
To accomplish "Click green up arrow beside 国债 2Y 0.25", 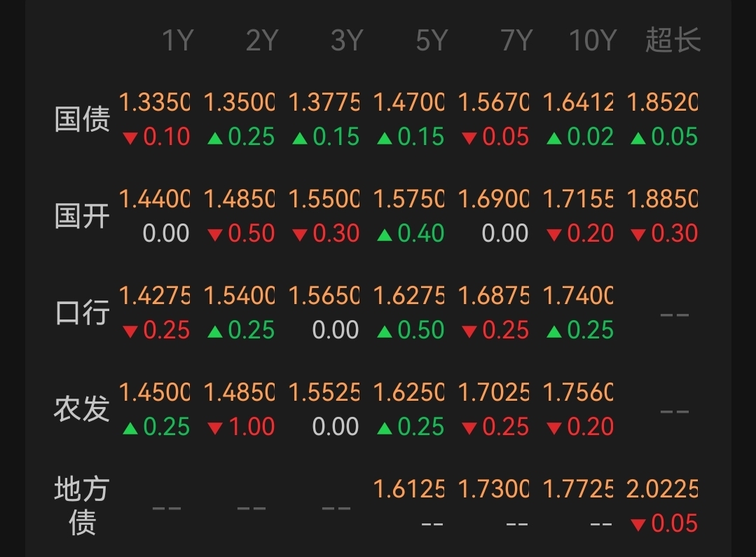I will (215, 139).
